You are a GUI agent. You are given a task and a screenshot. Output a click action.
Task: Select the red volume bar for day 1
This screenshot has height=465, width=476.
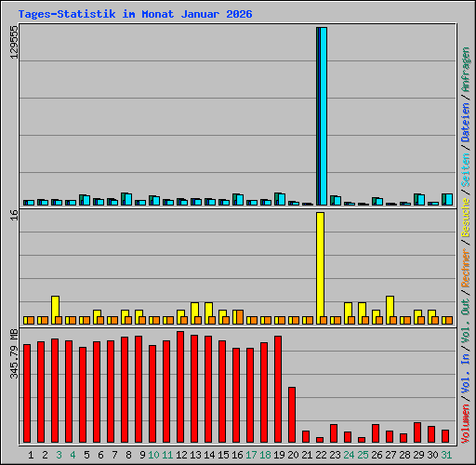(27, 393)
